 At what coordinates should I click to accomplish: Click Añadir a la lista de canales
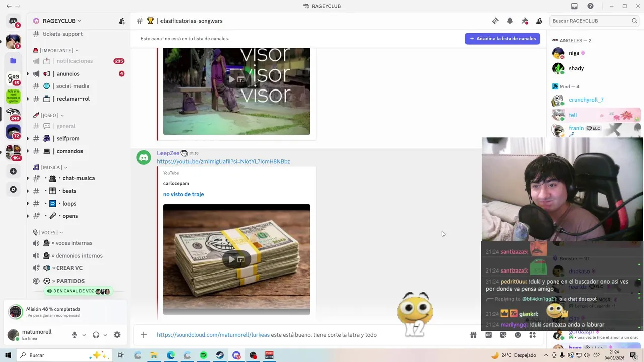point(503,39)
